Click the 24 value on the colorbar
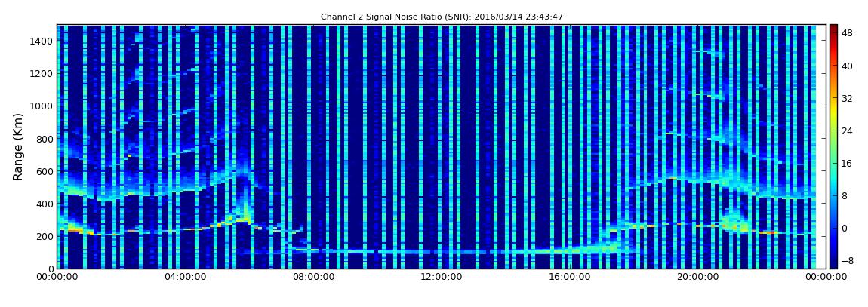Image resolution: width=868 pixels, height=307 pixels. click(x=847, y=130)
